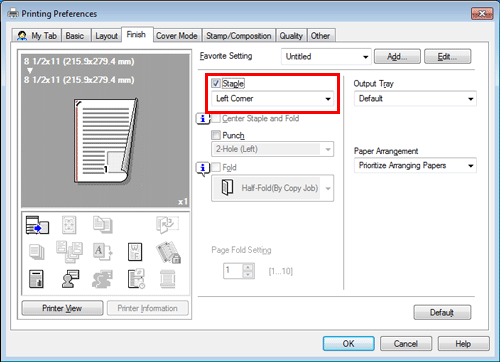Click the user authentication person icon
Image resolution: width=500 pixels, height=362 pixels.
coord(70,279)
